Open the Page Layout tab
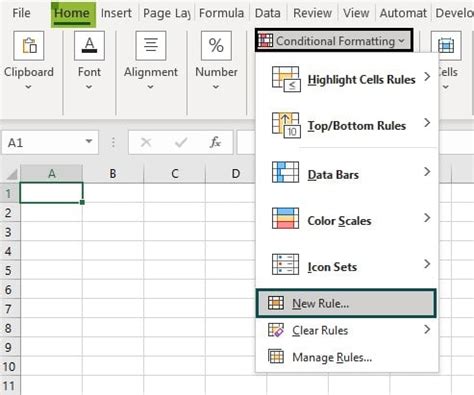 pyautogui.click(x=167, y=13)
